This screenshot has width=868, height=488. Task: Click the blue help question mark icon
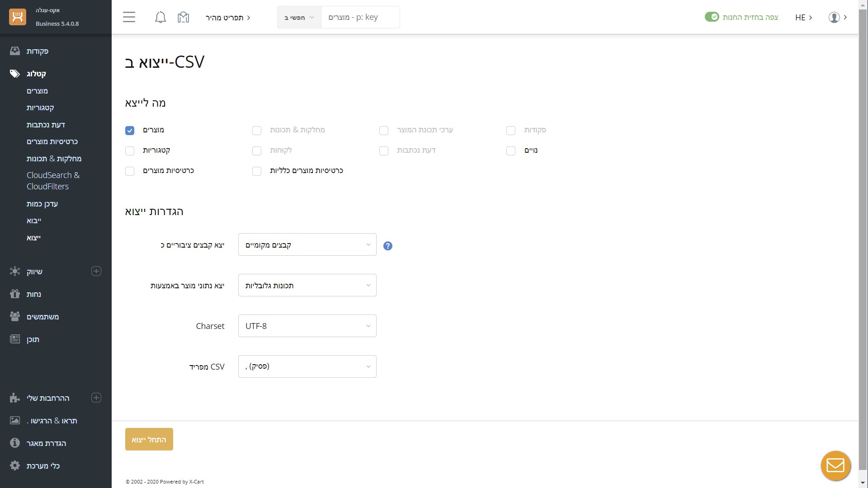(x=387, y=246)
